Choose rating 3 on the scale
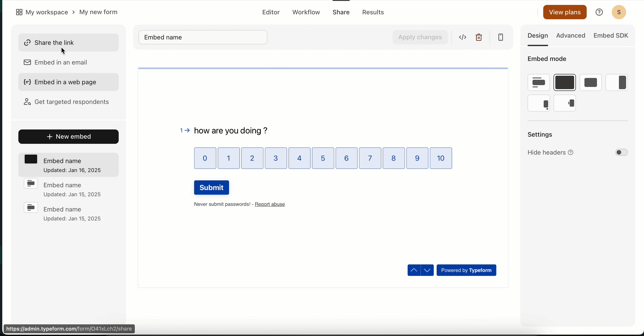 click(x=276, y=158)
